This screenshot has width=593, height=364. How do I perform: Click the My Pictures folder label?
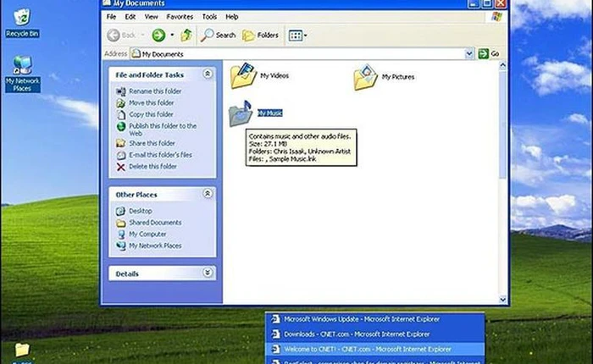[x=398, y=77]
